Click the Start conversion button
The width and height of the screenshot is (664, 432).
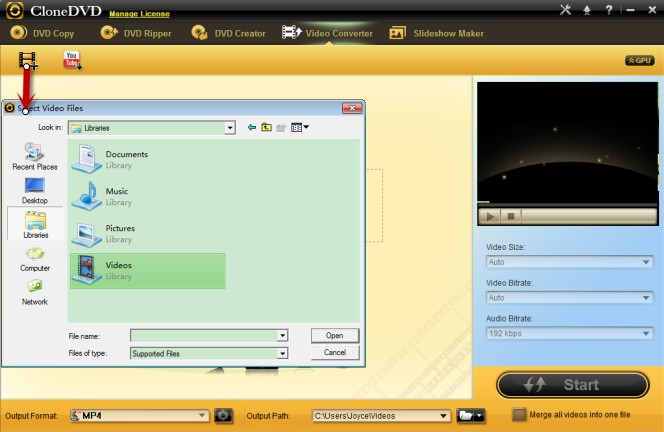pyautogui.click(x=573, y=385)
